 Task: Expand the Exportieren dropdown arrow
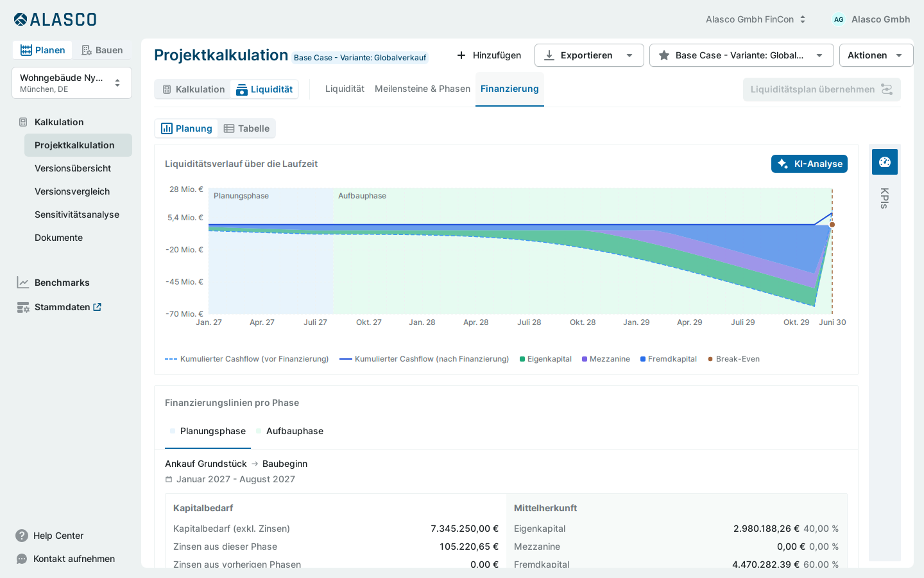(629, 55)
